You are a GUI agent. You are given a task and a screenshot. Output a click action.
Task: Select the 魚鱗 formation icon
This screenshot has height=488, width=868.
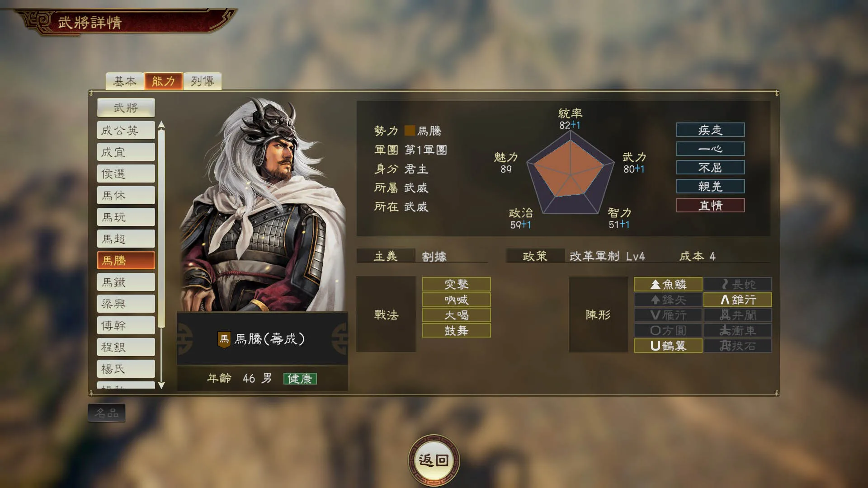656,284
